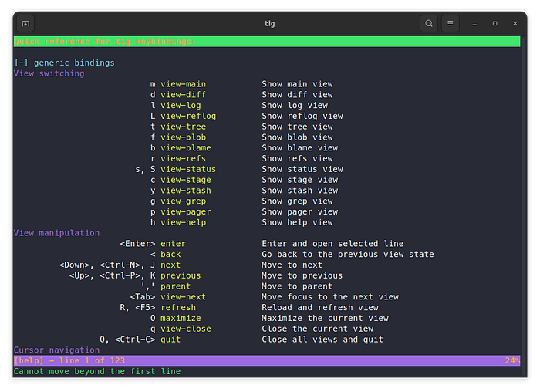540x392 pixels.
Task: Close the tig terminal window
Action: pos(515,24)
